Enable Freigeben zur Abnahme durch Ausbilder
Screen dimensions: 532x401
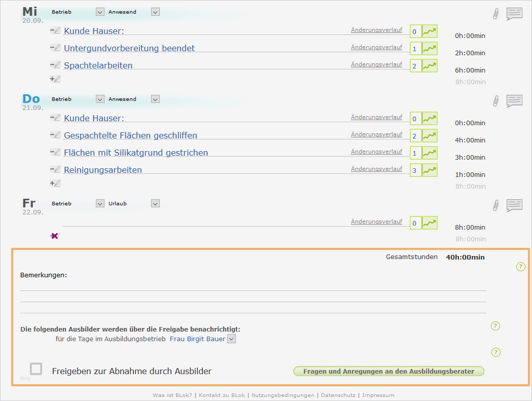35,369
